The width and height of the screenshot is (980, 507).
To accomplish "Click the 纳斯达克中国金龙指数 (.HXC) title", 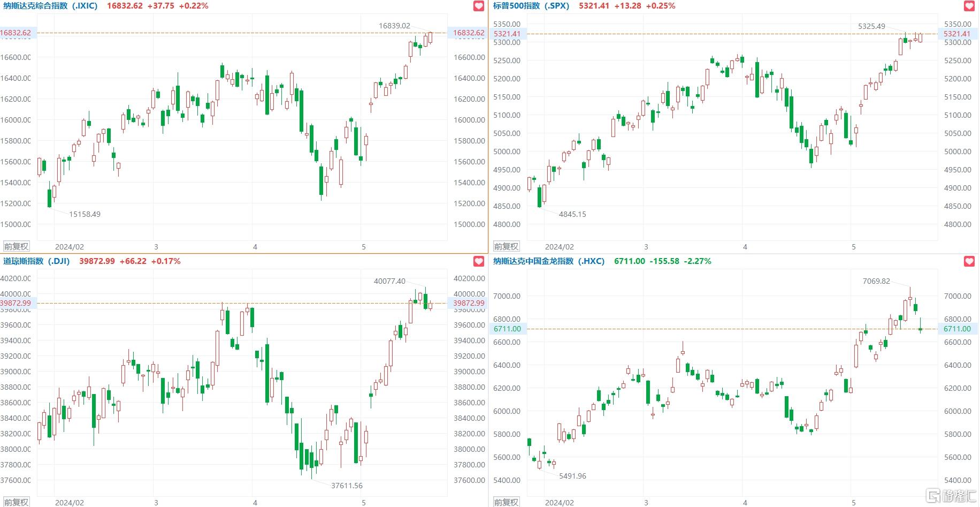I will pos(549,261).
